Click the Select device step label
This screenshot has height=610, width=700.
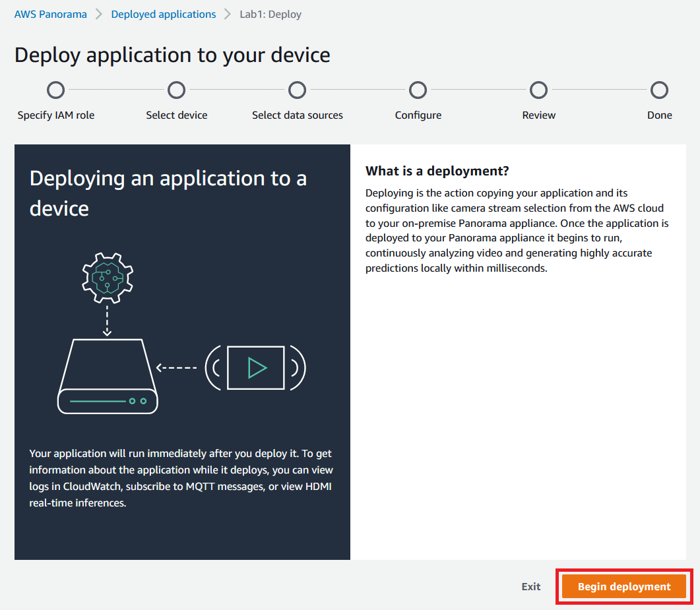pos(177,115)
